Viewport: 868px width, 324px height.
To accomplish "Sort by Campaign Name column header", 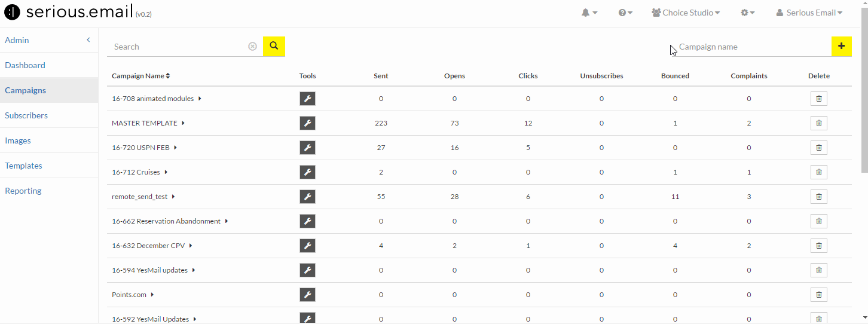I will [141, 76].
